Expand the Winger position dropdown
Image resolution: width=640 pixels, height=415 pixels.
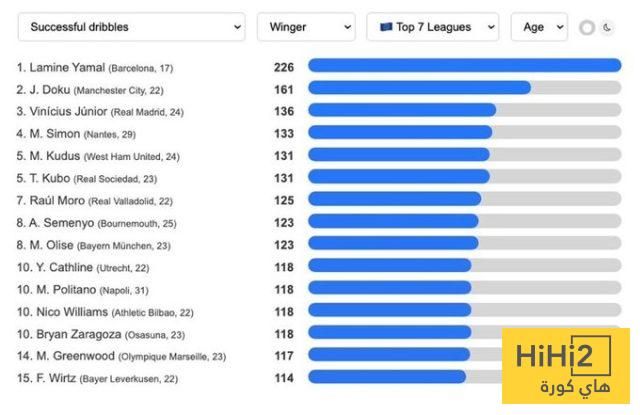(x=306, y=27)
